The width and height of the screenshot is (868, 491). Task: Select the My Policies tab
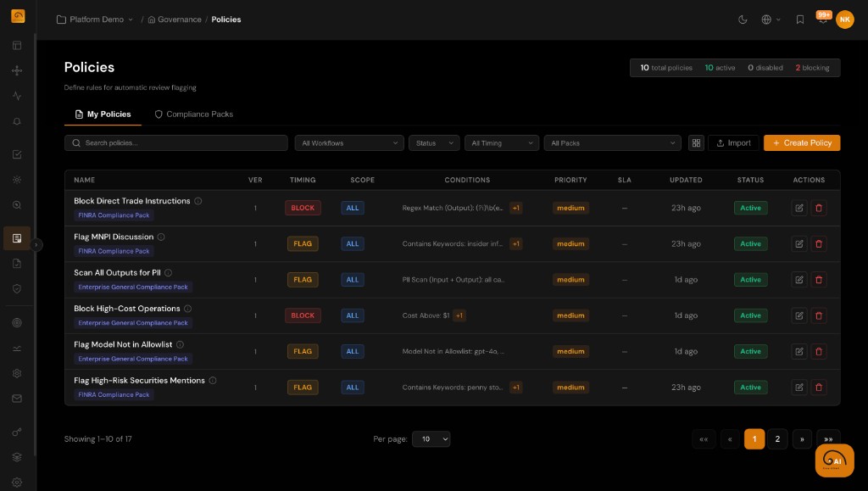[x=103, y=114]
